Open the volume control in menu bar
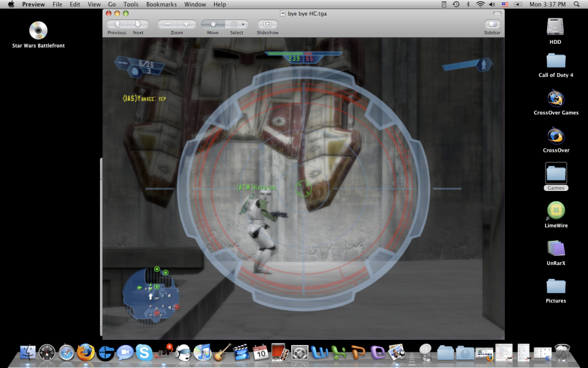 click(492, 5)
